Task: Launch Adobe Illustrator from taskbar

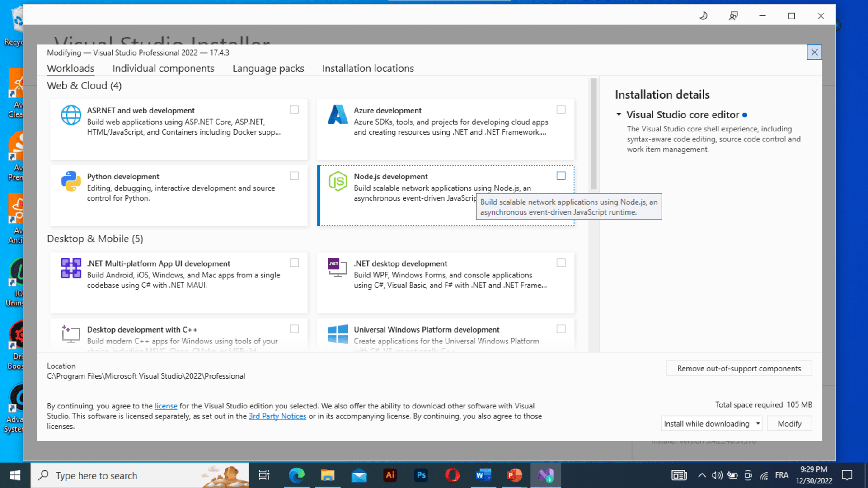Action: 390,475
